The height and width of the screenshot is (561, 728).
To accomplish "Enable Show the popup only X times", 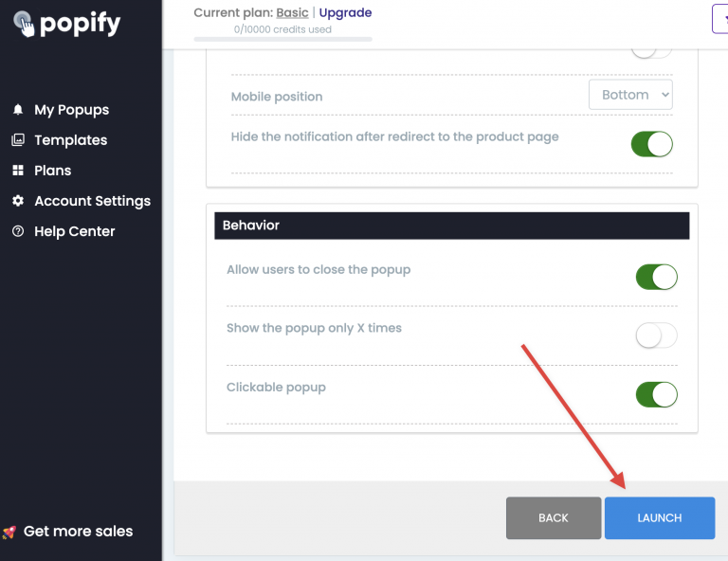I will point(656,335).
